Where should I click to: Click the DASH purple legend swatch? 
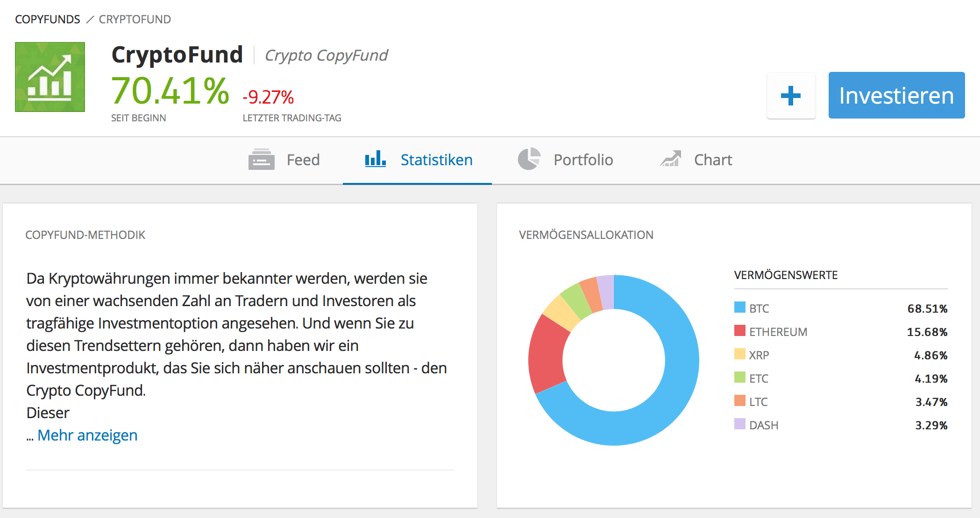click(740, 424)
